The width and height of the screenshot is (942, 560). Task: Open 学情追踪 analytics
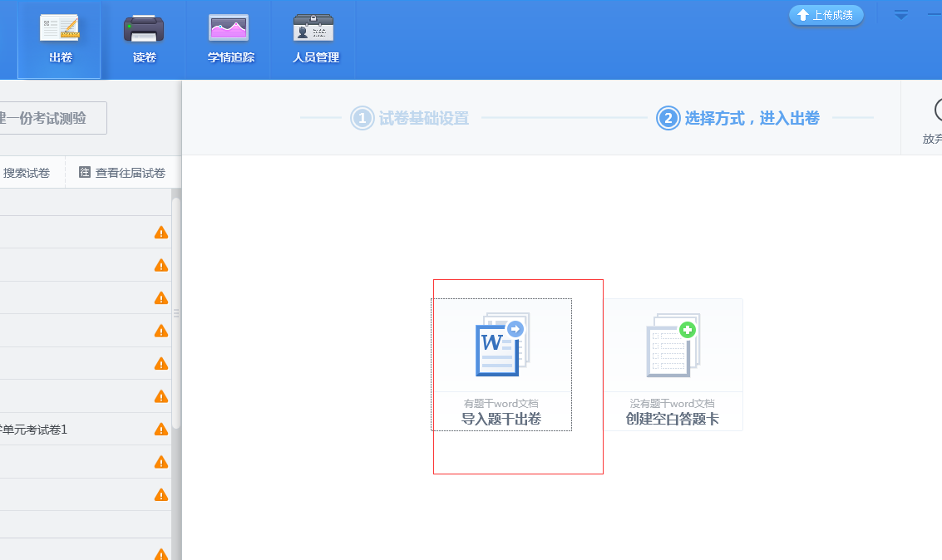tap(230, 40)
